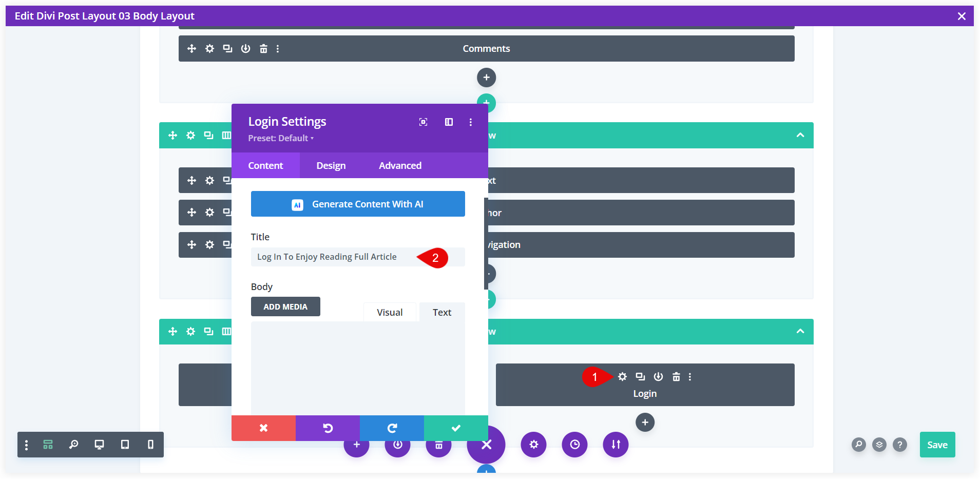Close the Body Layout editor

962,16
